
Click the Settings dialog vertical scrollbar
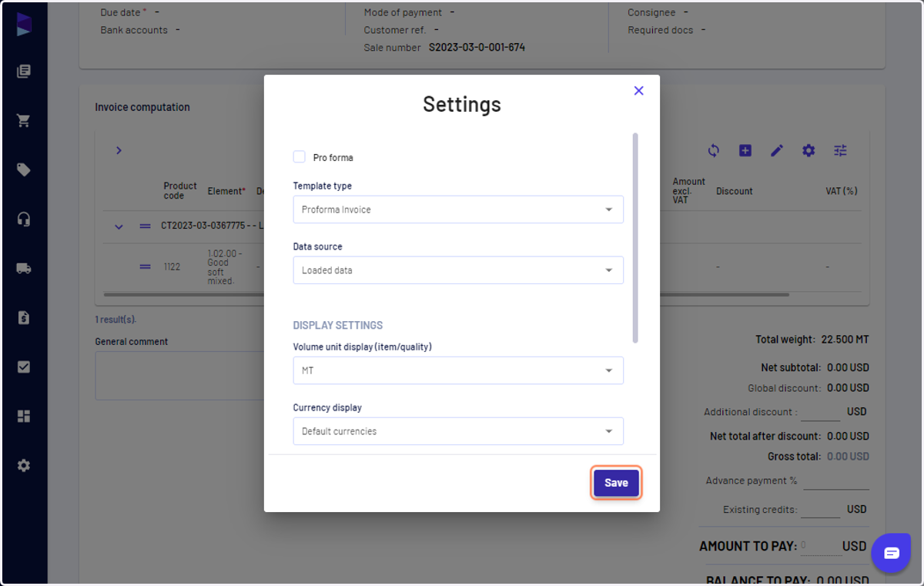(x=635, y=238)
